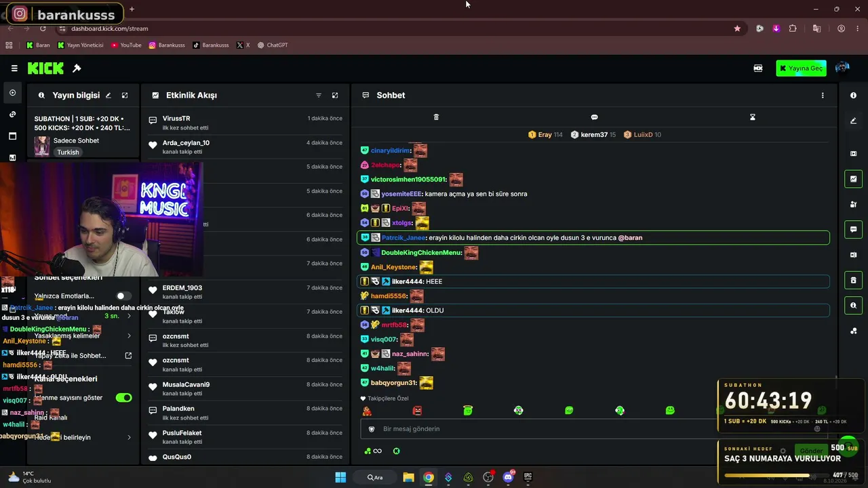Open the X bookmark in bookmarks bar

(x=243, y=45)
